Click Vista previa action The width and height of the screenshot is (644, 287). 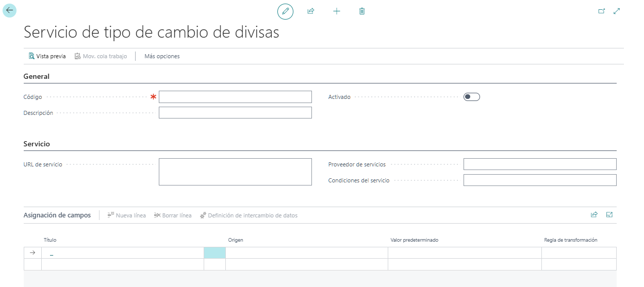pos(47,56)
